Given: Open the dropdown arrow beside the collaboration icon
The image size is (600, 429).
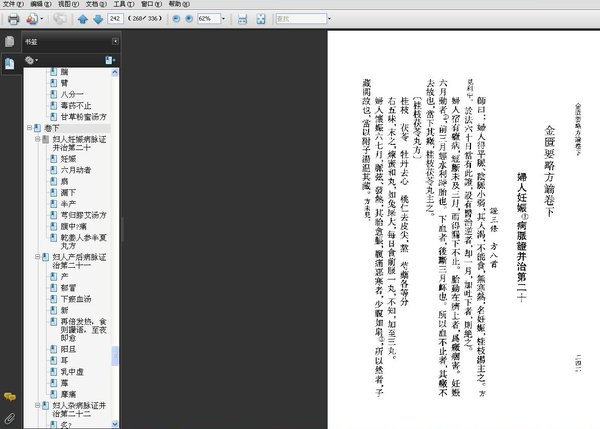Looking at the screenshot, I should [x=42, y=19].
